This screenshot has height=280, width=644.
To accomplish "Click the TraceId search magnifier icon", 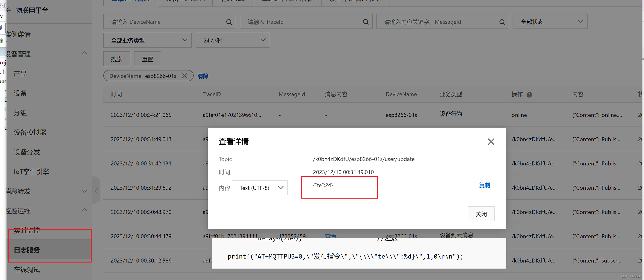I will [x=365, y=22].
